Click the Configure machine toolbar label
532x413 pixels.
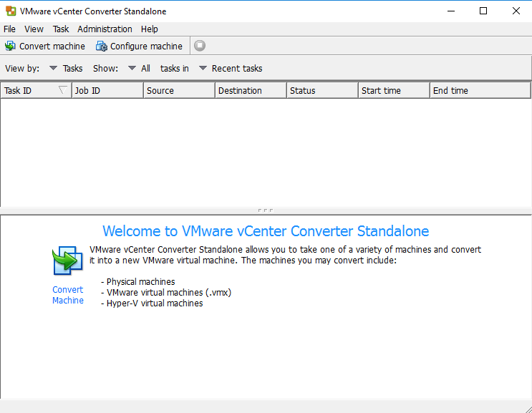point(146,46)
